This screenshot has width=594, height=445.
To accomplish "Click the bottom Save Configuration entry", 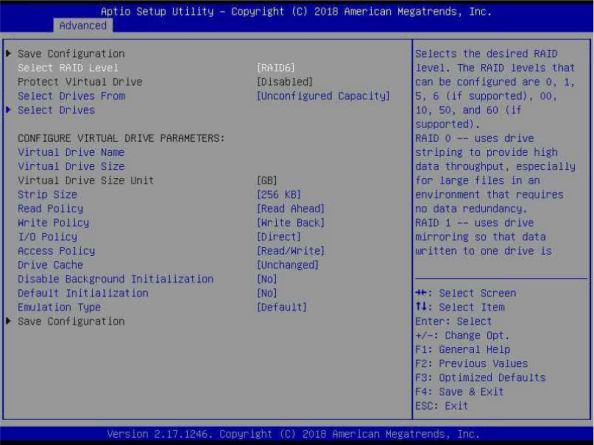I will pos(71,322).
